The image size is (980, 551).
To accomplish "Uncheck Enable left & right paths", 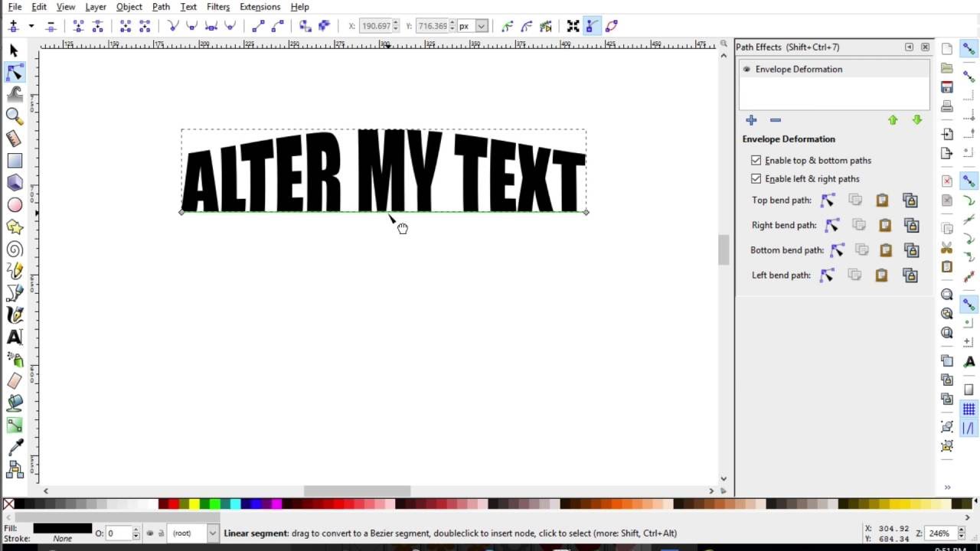I will point(756,179).
